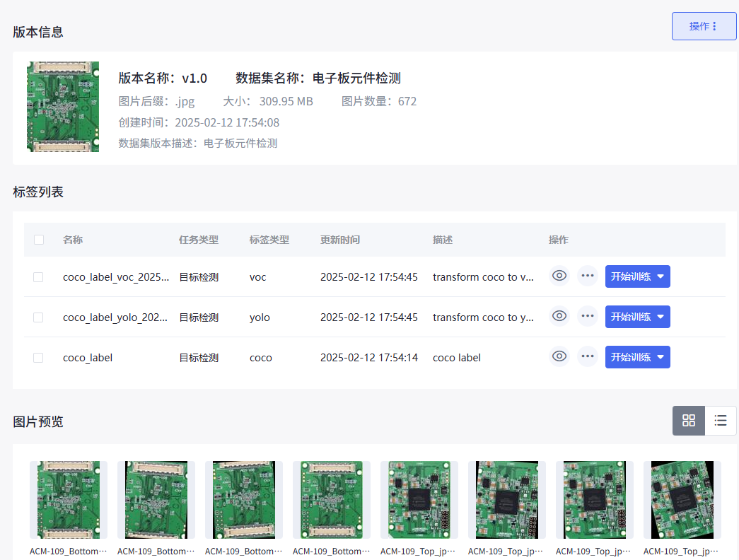Click the kebab icon inside the 操作 button

(716, 25)
